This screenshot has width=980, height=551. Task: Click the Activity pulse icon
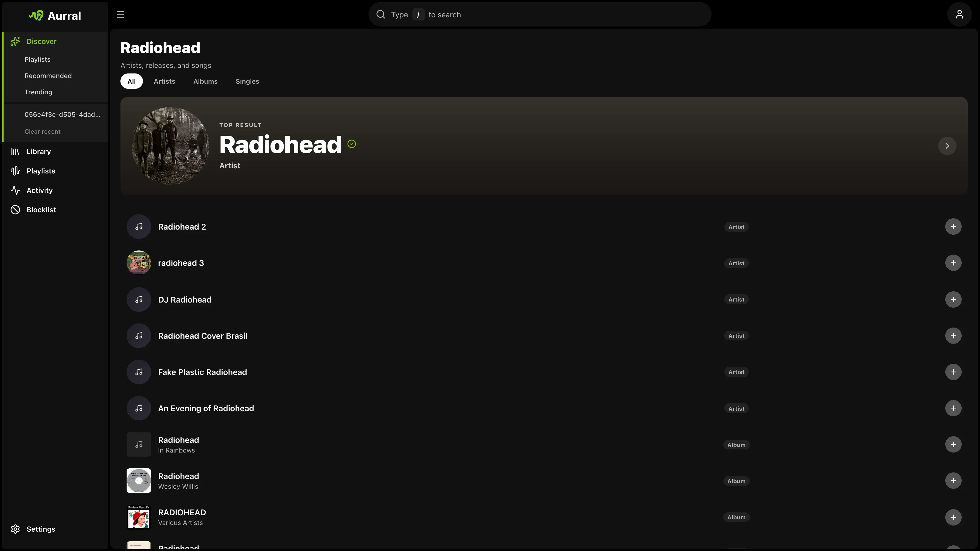coord(15,191)
